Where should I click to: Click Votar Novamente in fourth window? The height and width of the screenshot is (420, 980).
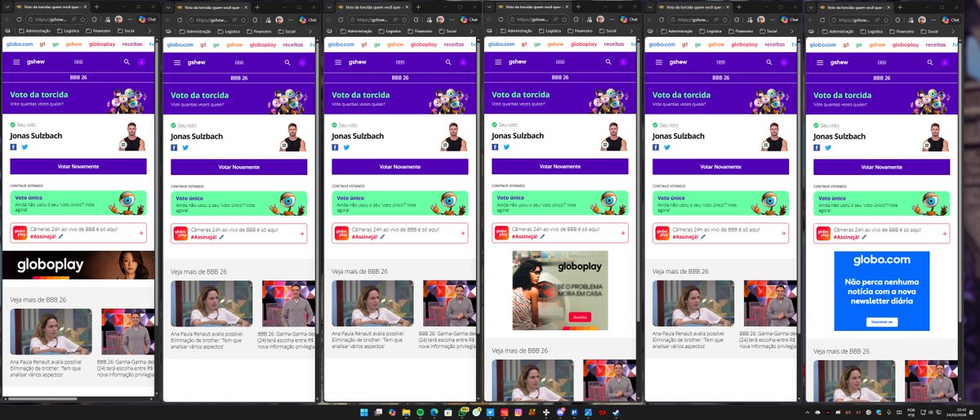pos(561,166)
